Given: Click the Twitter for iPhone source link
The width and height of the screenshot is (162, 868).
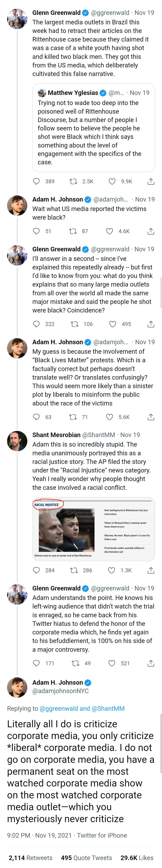Looking at the screenshot, I should click(x=102, y=835).
